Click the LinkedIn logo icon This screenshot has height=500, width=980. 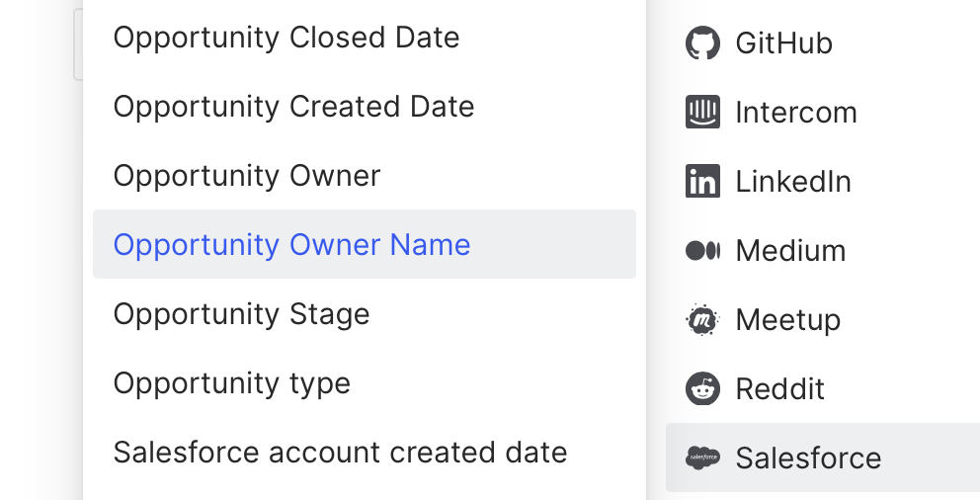[x=702, y=182]
